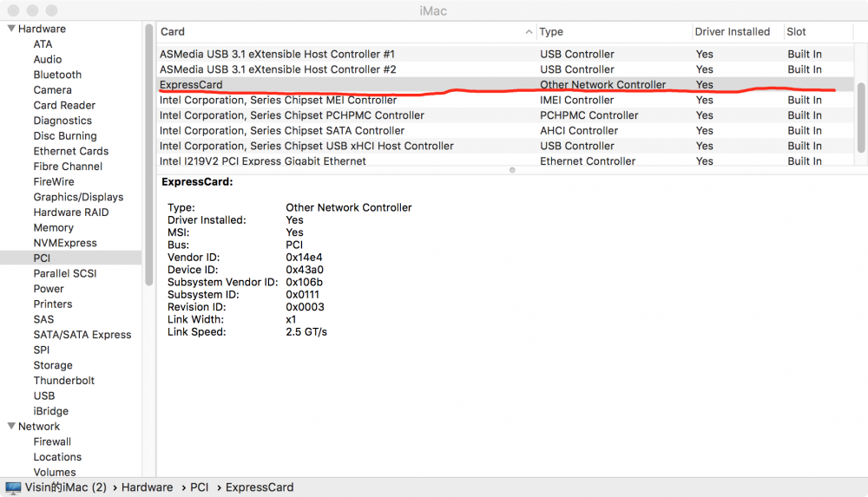The image size is (868, 497).
Task: Select SPI in the sidebar
Action: tap(42, 350)
